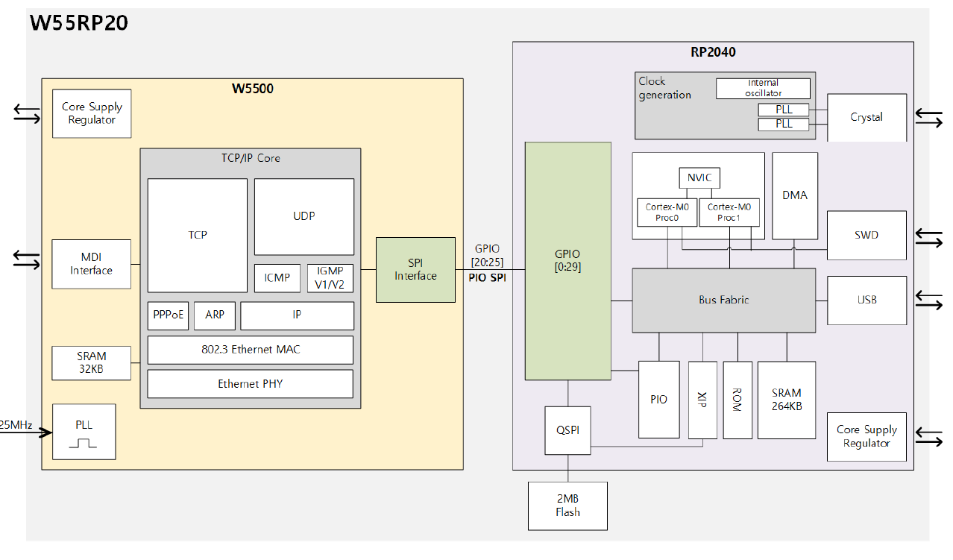Click Core Supply Regulator inside RP2040
953x560 pixels.
[866, 437]
